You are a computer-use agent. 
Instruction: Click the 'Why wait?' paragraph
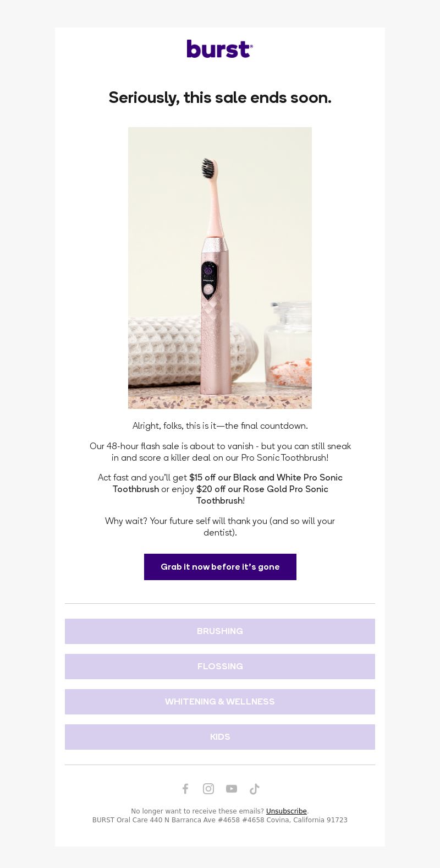(x=220, y=527)
